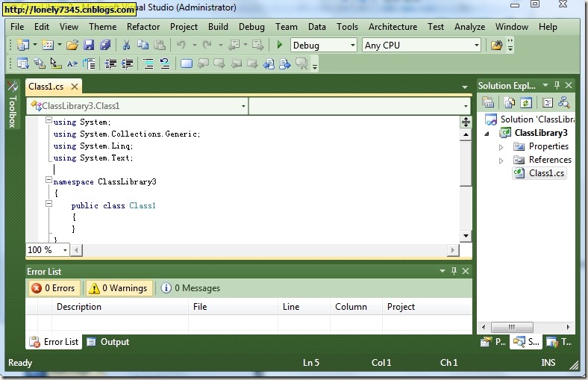This screenshot has width=588, height=380.
Task: Toggle the 0 Warnings filter
Action: coord(119,288)
